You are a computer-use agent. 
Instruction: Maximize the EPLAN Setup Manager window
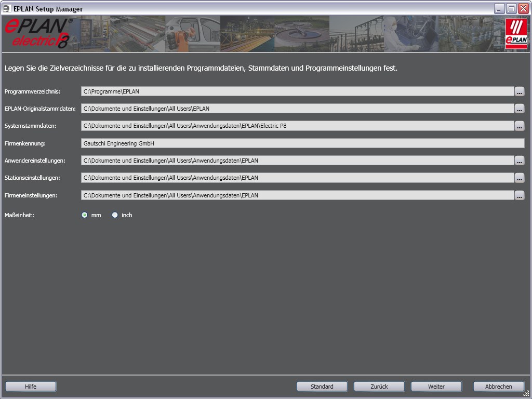coord(511,9)
